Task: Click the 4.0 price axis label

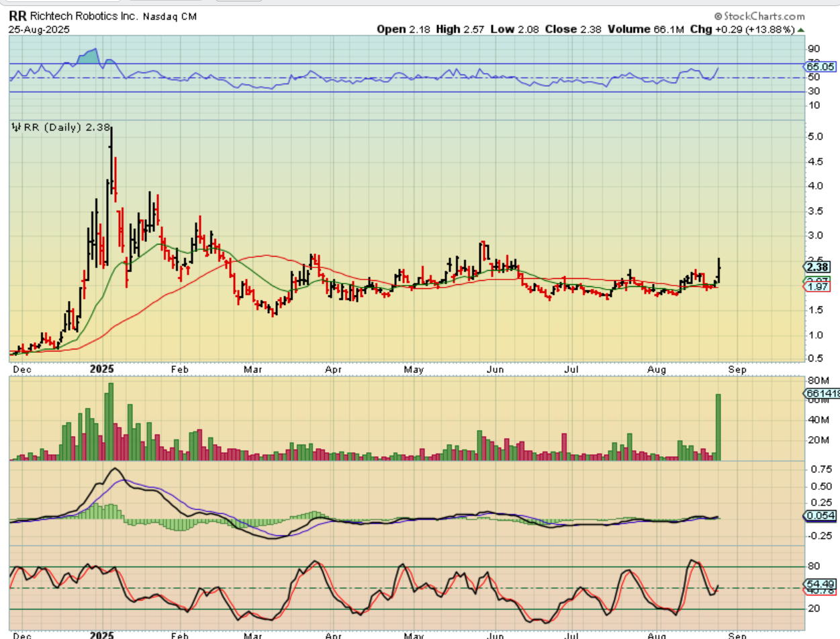Action: (x=814, y=186)
